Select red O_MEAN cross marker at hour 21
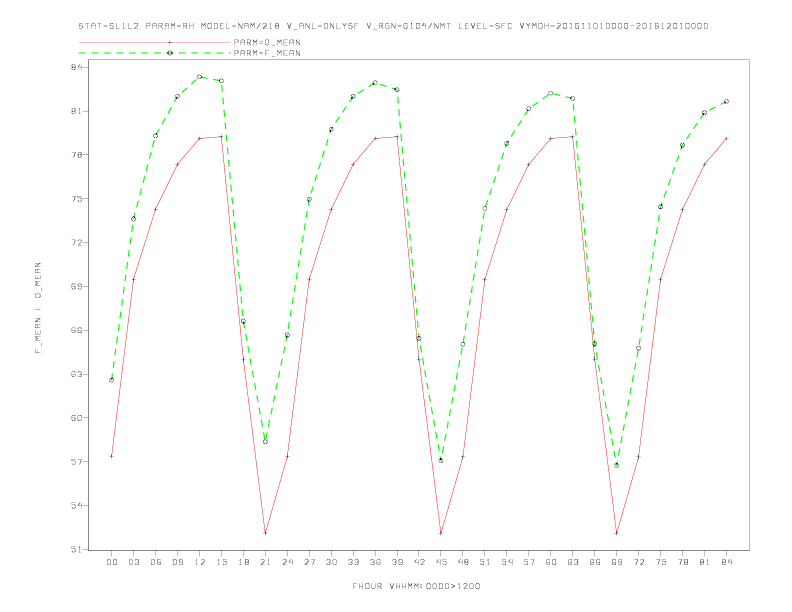 point(265,533)
